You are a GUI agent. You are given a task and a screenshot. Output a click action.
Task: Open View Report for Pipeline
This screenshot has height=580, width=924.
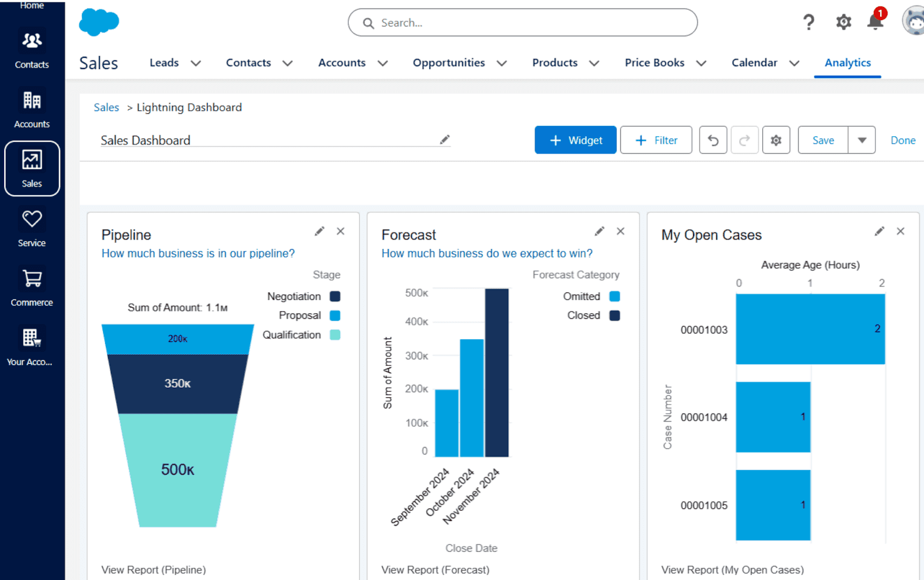coord(153,570)
